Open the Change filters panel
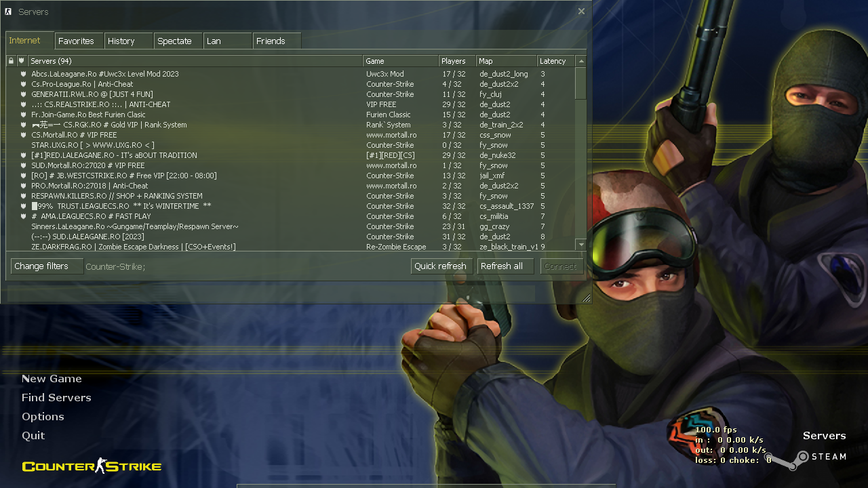 [x=46, y=266]
